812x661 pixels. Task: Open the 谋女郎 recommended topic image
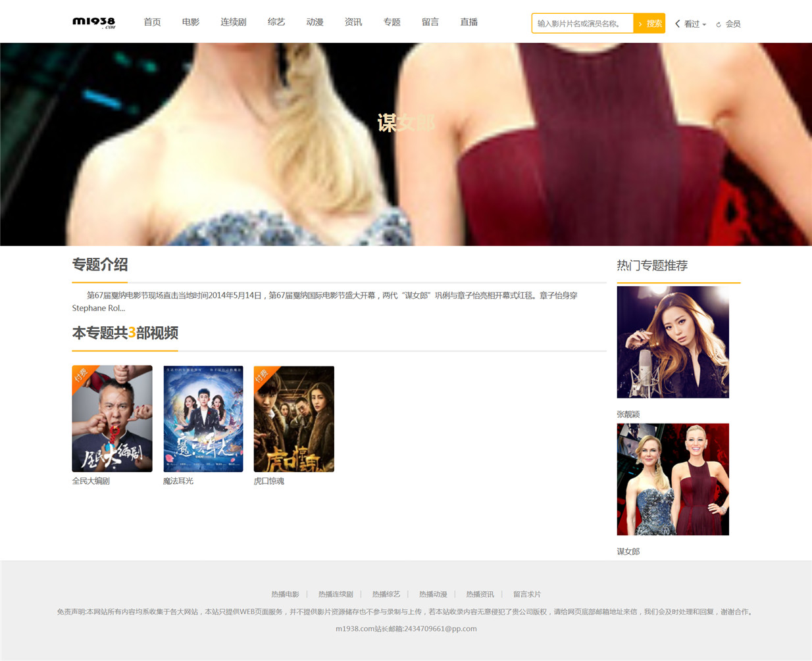[x=672, y=479]
